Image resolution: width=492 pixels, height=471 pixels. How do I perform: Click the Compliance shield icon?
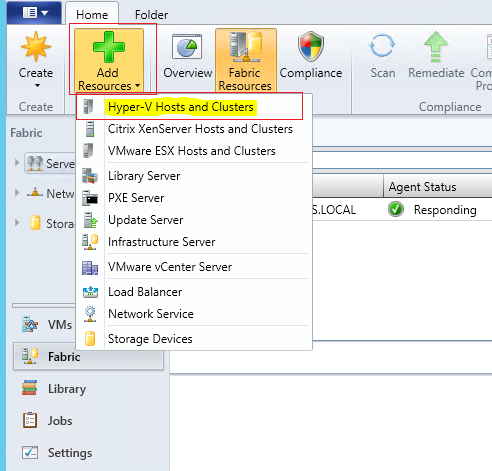point(311,46)
